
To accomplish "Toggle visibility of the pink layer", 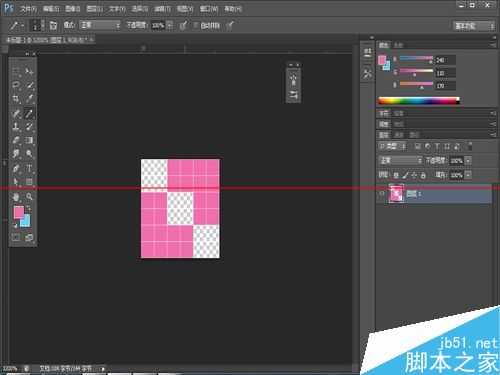I will (x=382, y=194).
